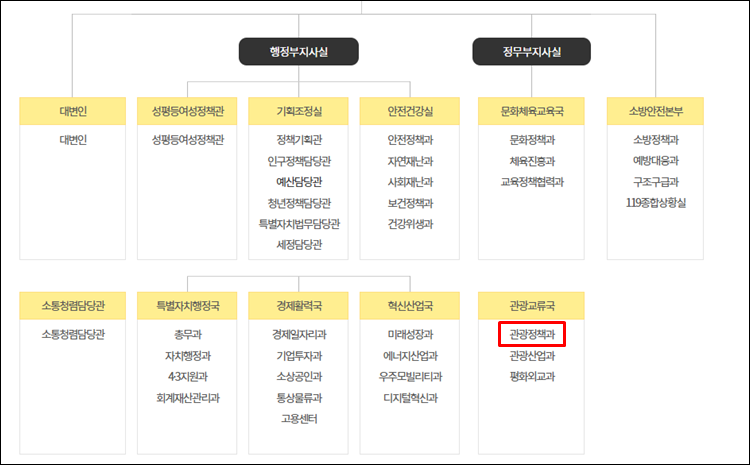Select the 소방안전본부 header

point(655,111)
